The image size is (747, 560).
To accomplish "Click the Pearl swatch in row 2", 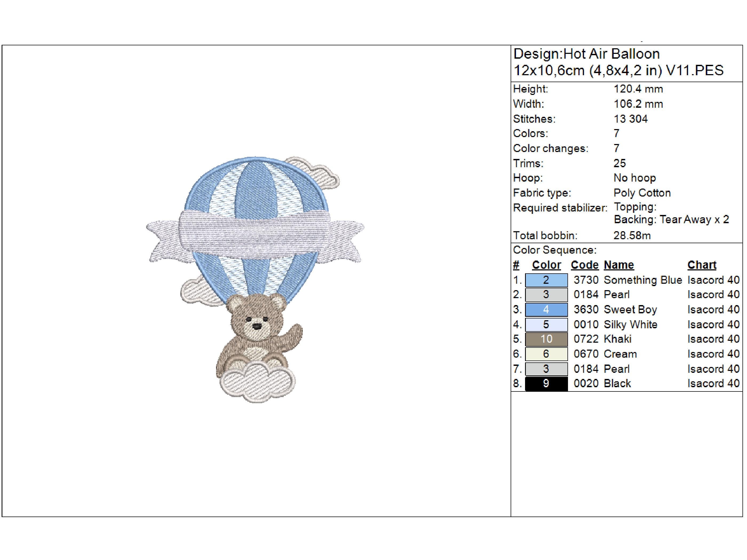I will pos(546,295).
